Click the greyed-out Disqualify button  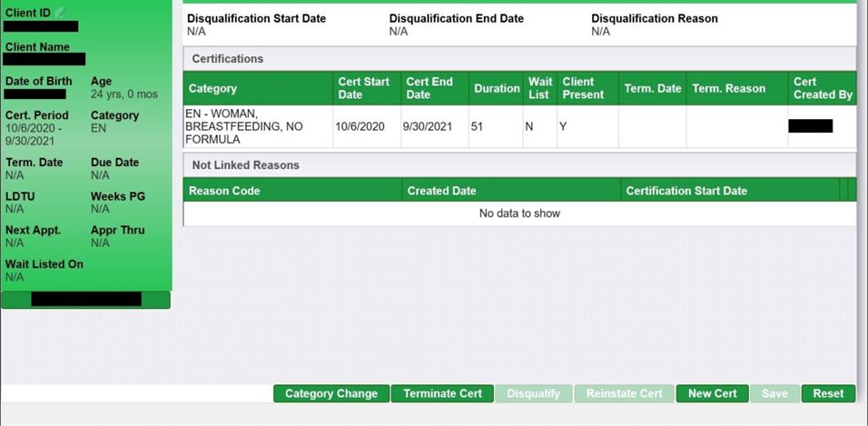[x=534, y=393]
